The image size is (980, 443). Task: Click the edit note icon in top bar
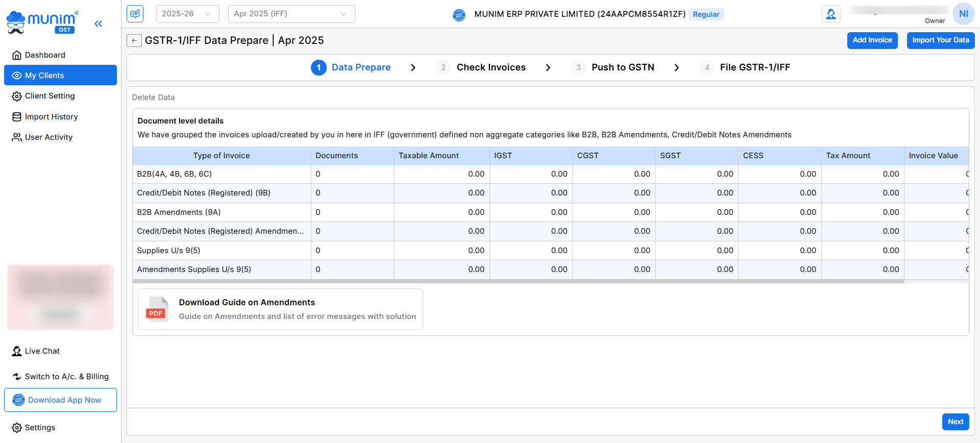point(135,14)
